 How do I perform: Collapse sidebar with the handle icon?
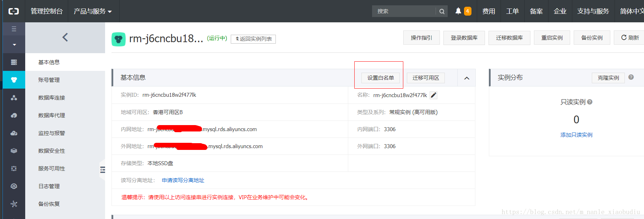[x=103, y=170]
